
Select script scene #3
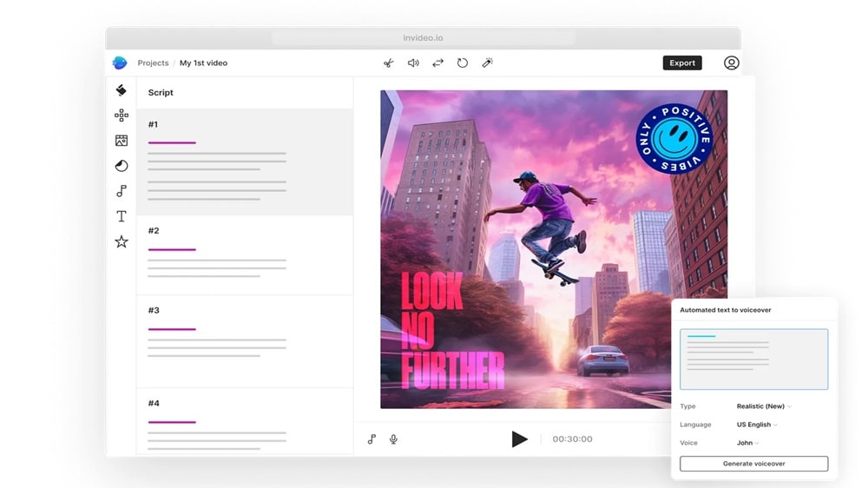click(x=245, y=341)
